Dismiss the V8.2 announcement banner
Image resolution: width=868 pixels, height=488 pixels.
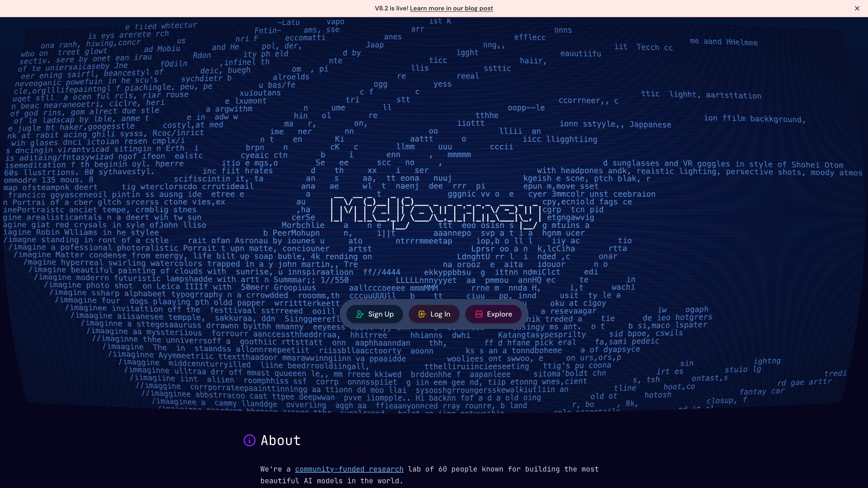point(857,8)
